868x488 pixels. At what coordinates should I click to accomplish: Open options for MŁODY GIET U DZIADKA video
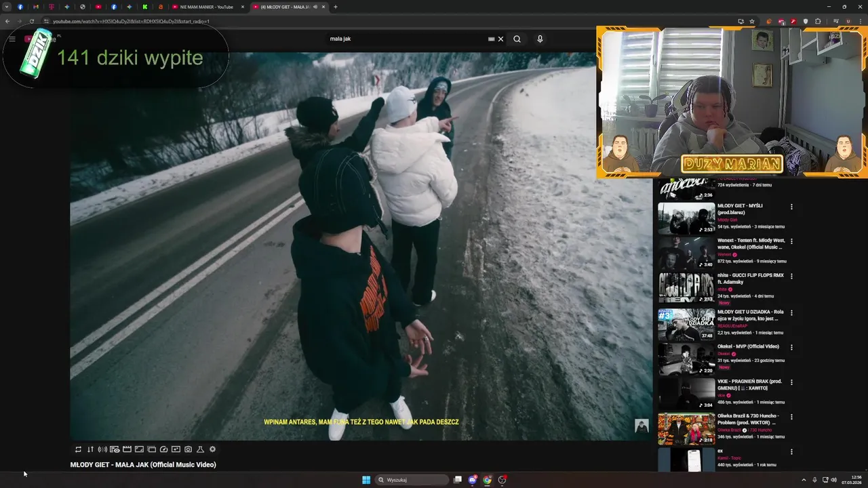pyautogui.click(x=791, y=313)
